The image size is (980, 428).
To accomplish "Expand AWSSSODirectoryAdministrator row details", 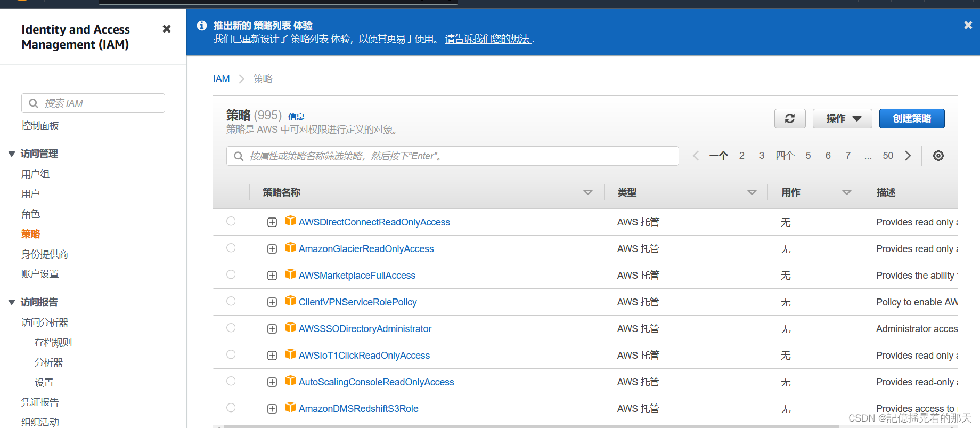I will coord(272,329).
